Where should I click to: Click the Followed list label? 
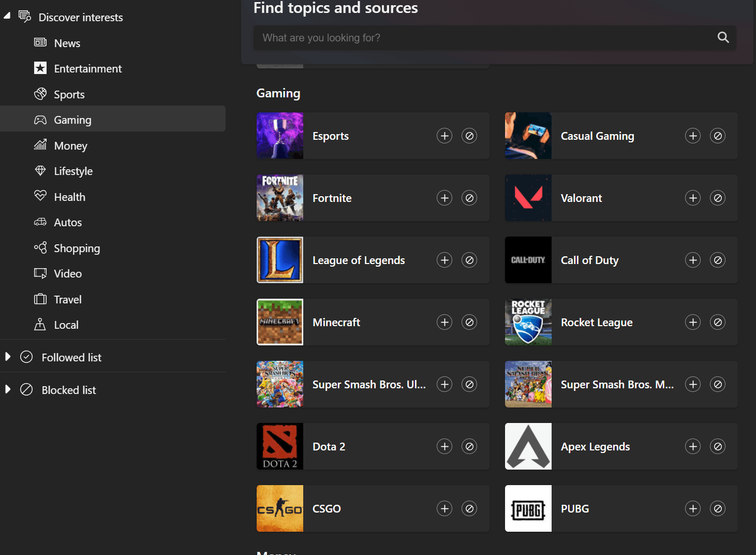71,357
